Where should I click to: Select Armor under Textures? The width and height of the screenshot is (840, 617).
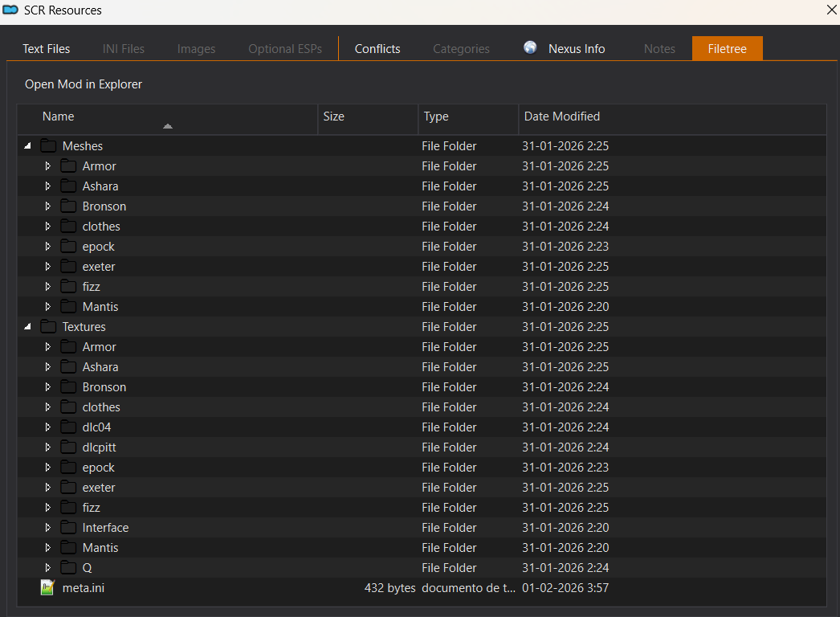[99, 347]
